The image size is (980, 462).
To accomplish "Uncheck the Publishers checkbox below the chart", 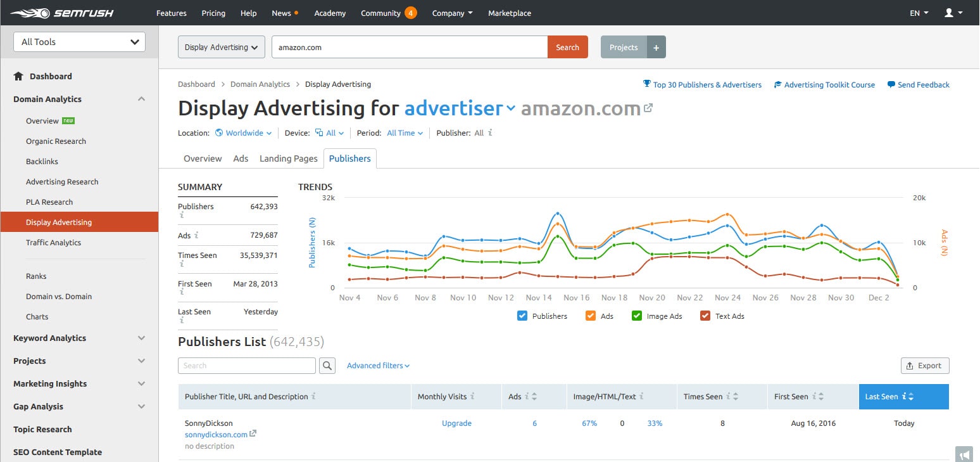I will (x=522, y=316).
